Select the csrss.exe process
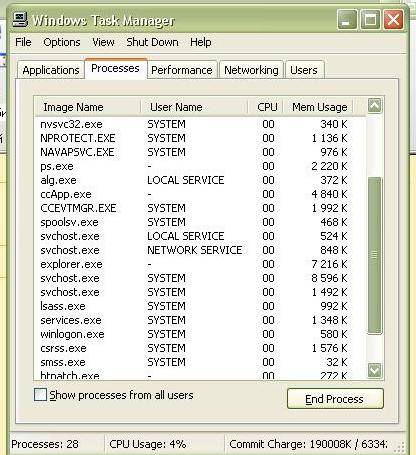The width and height of the screenshot is (416, 455). (x=200, y=348)
